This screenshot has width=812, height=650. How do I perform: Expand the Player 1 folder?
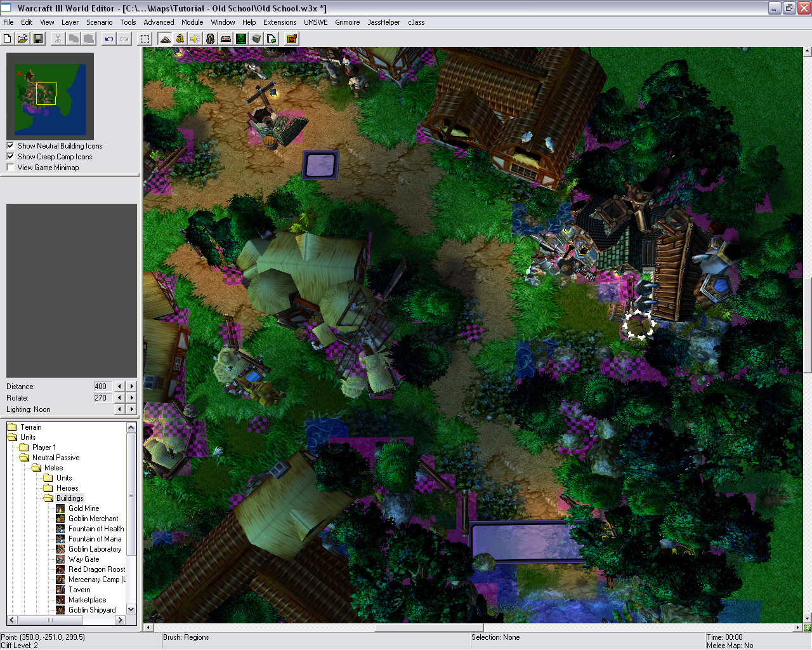pos(24,448)
